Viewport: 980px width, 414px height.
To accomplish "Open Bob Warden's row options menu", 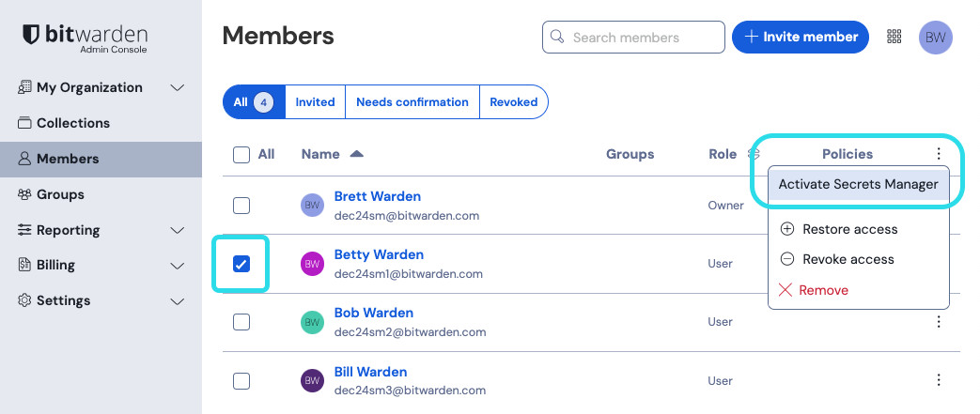I will click(x=938, y=322).
